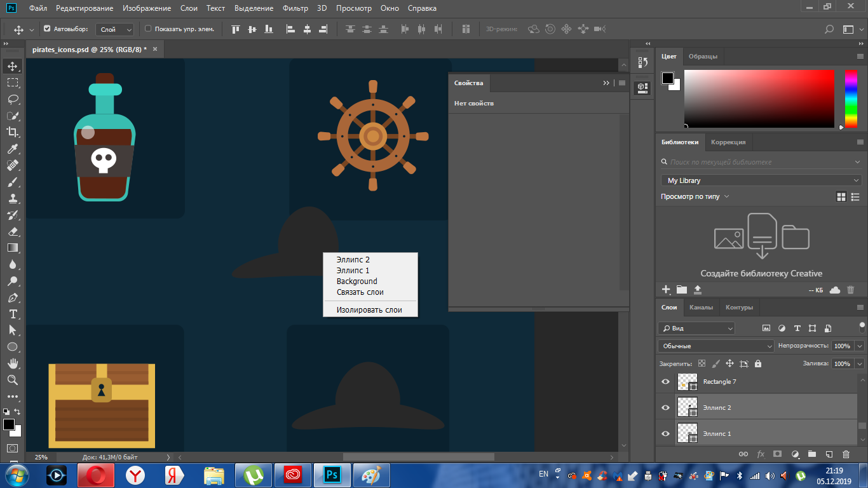The width and height of the screenshot is (868, 488).
Task: Expand the Properties panel double arrows
Action: [606, 83]
